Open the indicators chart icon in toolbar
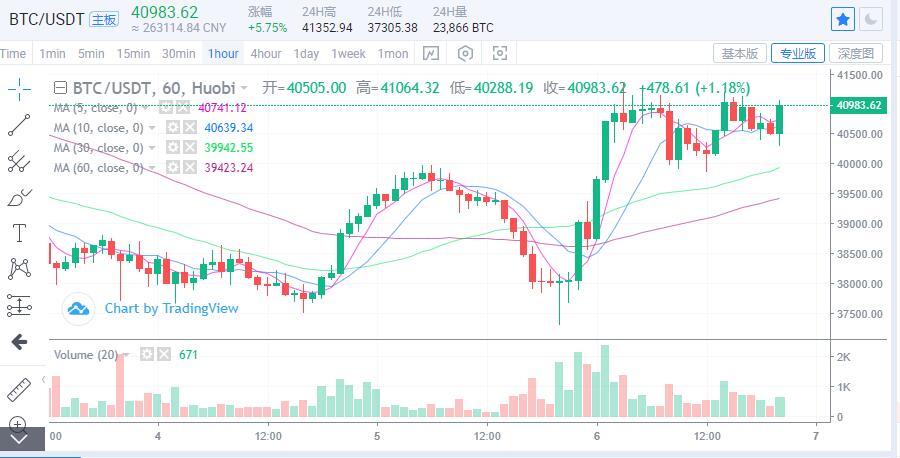900x458 pixels. click(431, 53)
